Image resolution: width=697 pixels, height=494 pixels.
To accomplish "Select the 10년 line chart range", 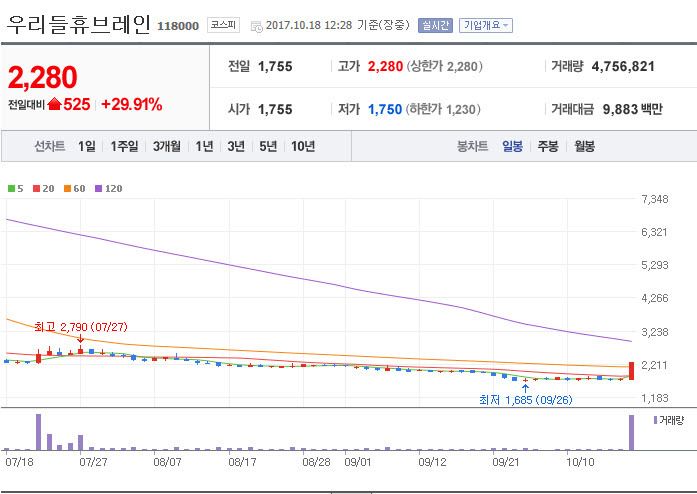I will 303,146.
